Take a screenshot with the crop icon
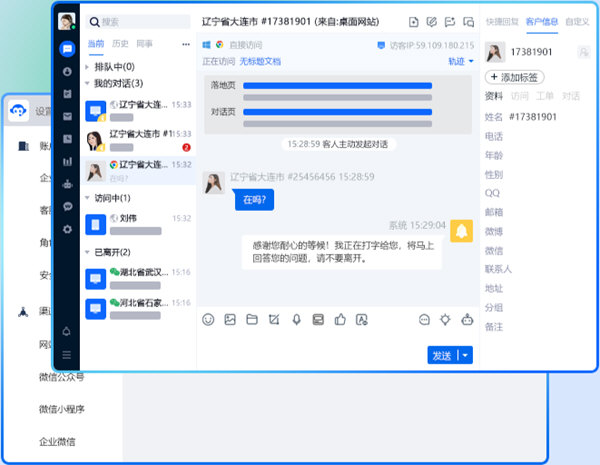The image size is (600, 465). pyautogui.click(x=274, y=320)
